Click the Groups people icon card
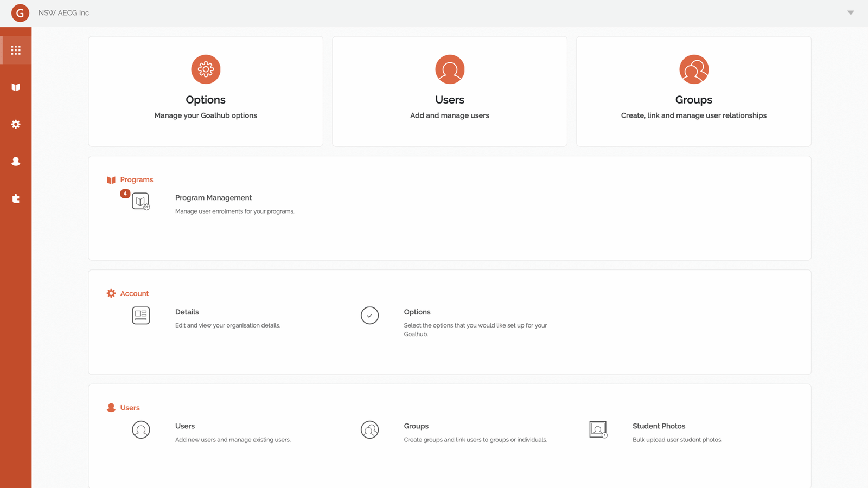Viewport: 868px width, 488px height. pos(693,69)
